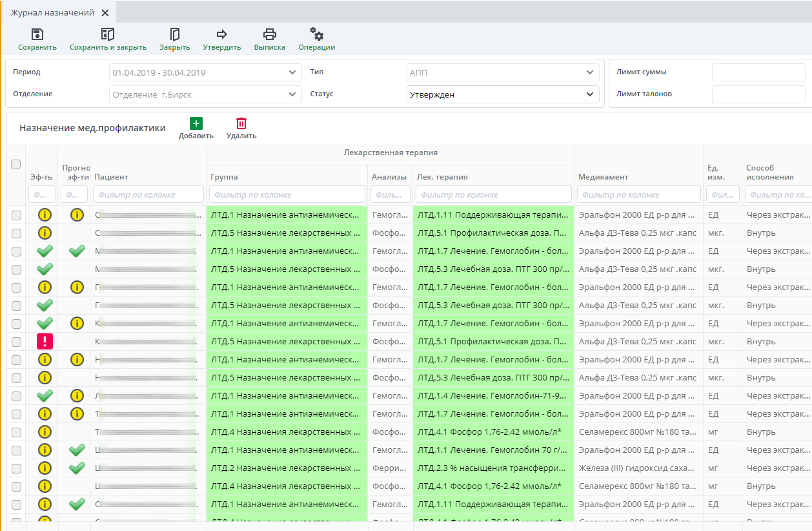Toggle the select-all header checkbox
Image resolution: width=812 pixels, height=531 pixels.
point(16,165)
